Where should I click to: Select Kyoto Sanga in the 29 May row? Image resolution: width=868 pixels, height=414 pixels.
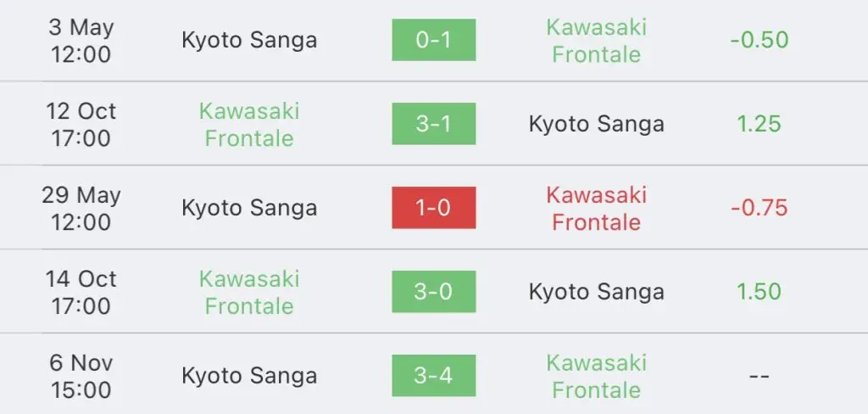pyautogui.click(x=249, y=209)
